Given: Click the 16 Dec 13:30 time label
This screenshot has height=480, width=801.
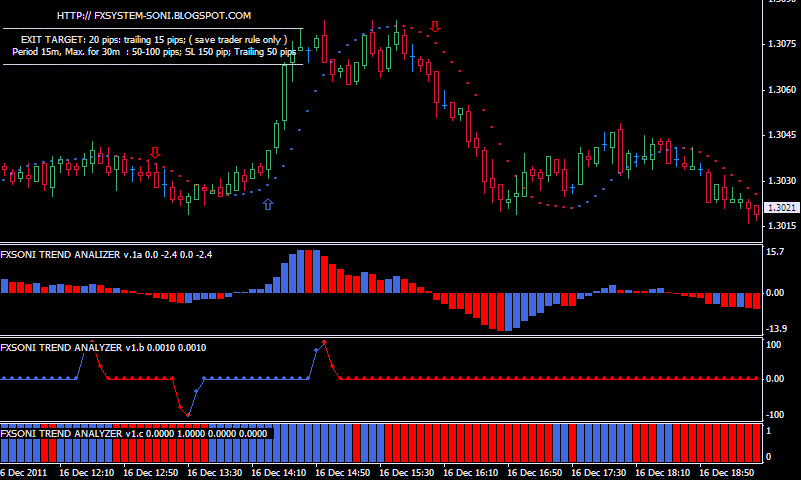Looking at the screenshot, I should coord(215,473).
